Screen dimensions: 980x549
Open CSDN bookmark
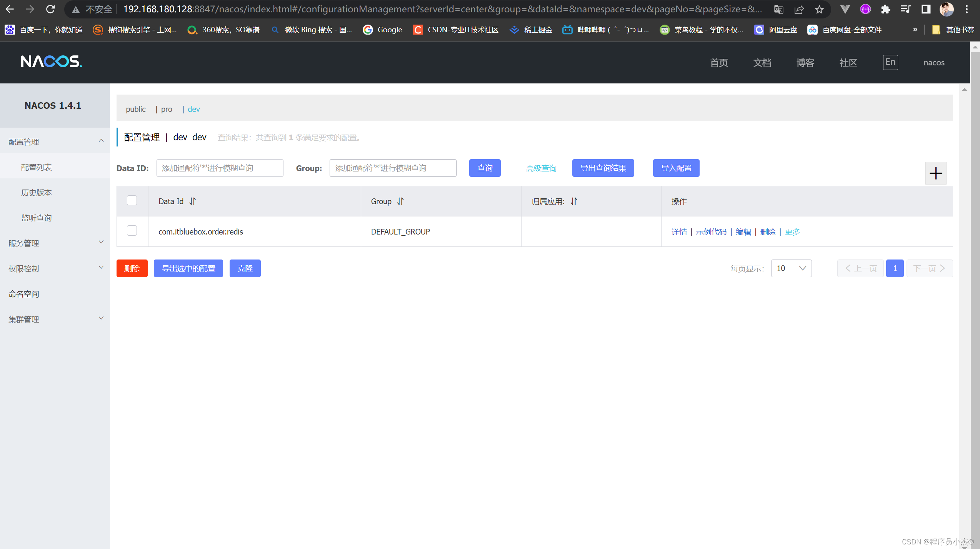pyautogui.click(x=456, y=30)
